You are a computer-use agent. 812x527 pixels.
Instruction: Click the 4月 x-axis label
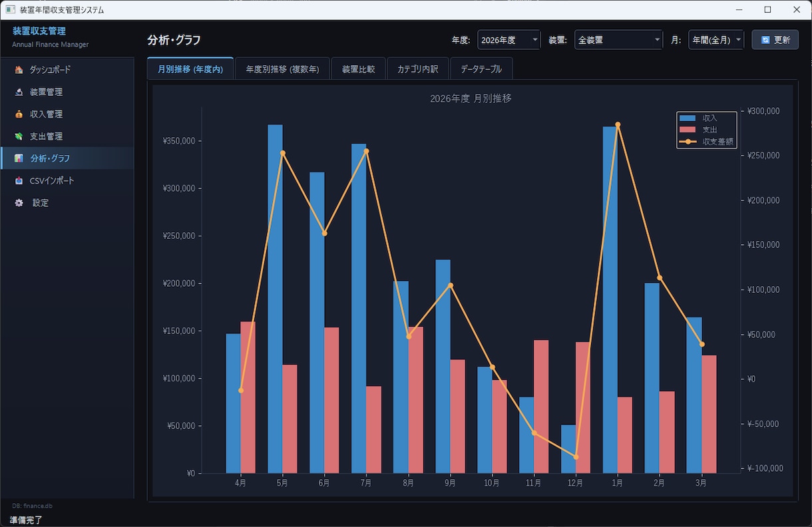coord(240,483)
